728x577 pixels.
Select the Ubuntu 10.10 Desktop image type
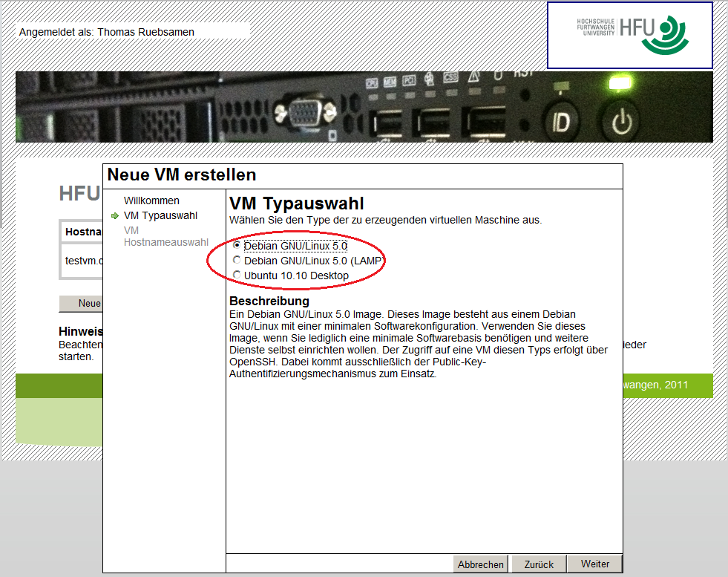[x=237, y=275]
